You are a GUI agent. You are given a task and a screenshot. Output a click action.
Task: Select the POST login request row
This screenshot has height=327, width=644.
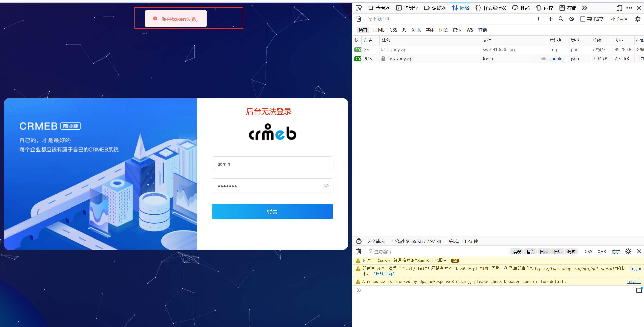tap(498, 59)
